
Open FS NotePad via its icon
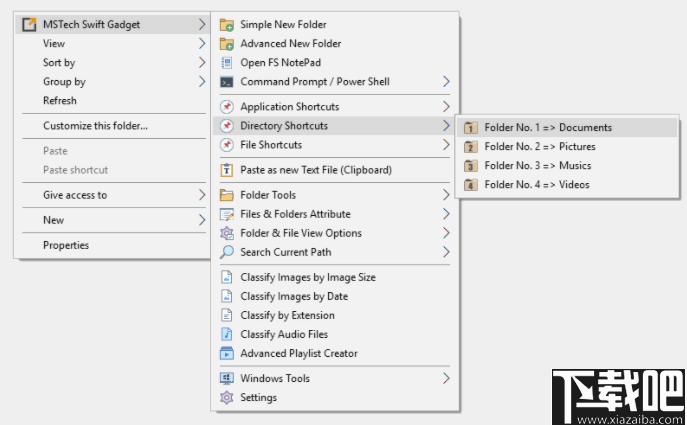click(227, 62)
